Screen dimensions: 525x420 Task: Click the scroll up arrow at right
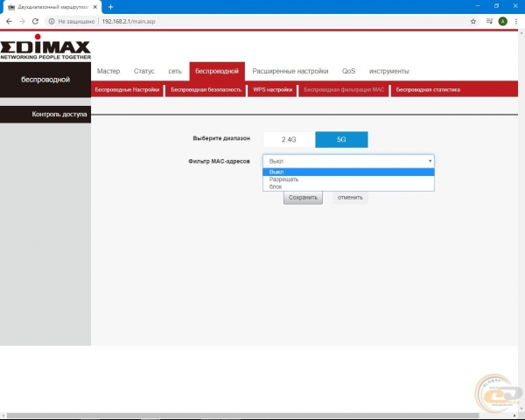pyautogui.click(x=521, y=33)
